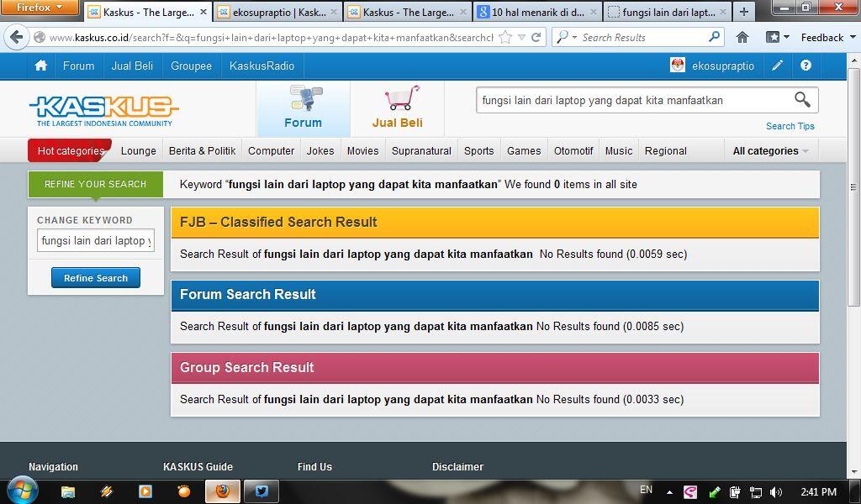Click the Kaskus home icon in the blue bar
The width and height of the screenshot is (861, 504).
(x=40, y=66)
